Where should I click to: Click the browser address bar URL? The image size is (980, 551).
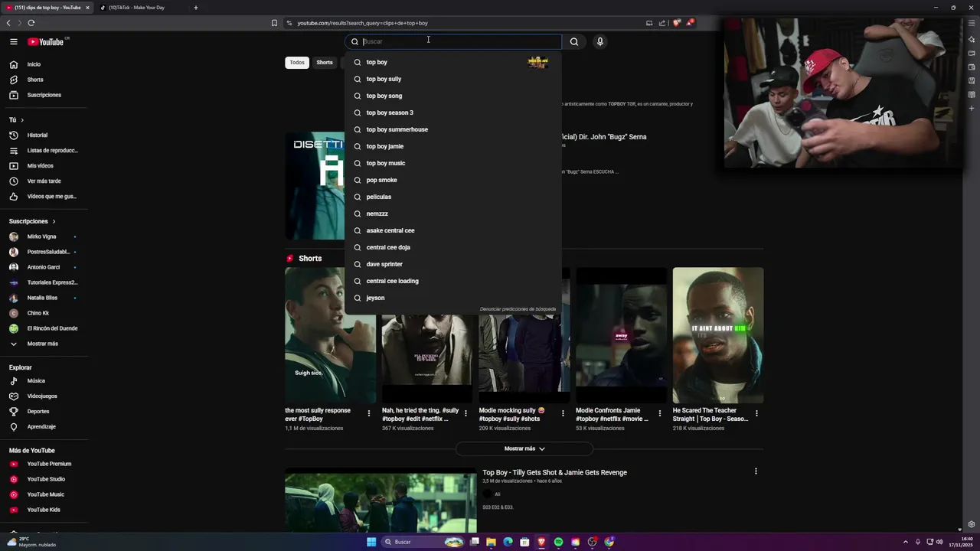[362, 23]
